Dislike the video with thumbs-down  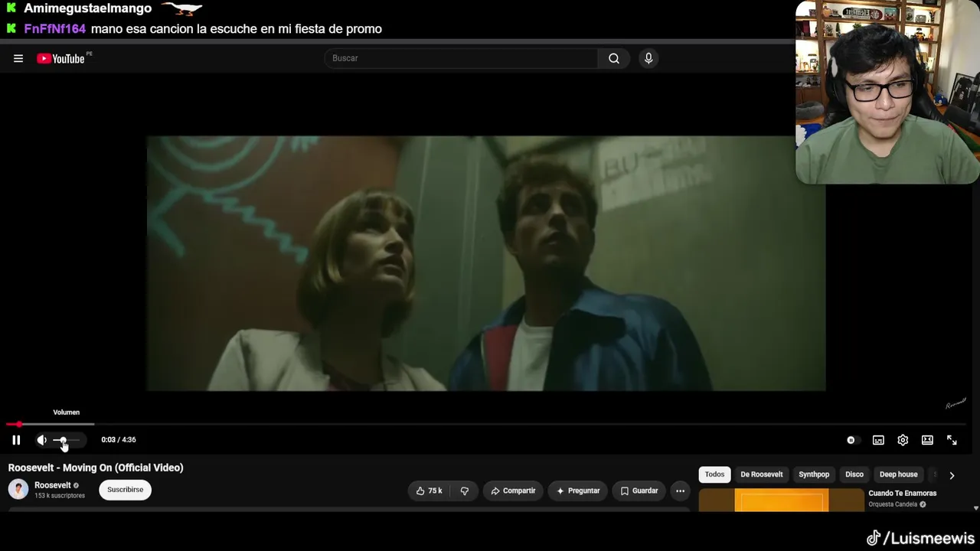(x=464, y=491)
